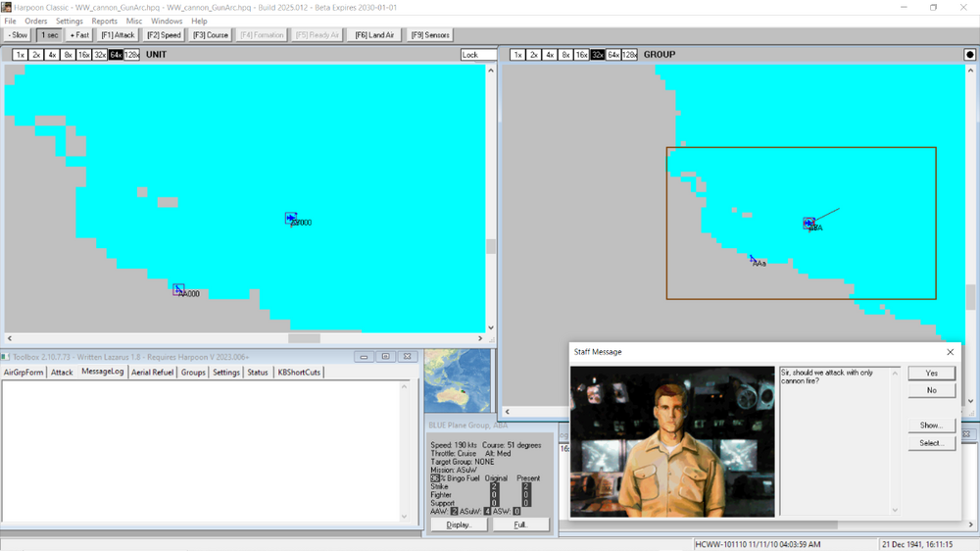Select the AA000 unit marker on Unit map
The width and height of the screenshot is (980, 551).
pos(178,289)
